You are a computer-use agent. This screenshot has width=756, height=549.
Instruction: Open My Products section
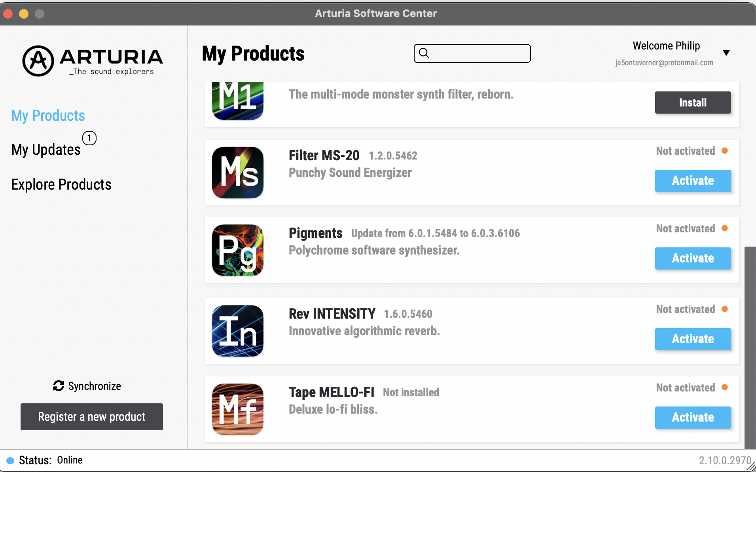tap(48, 116)
